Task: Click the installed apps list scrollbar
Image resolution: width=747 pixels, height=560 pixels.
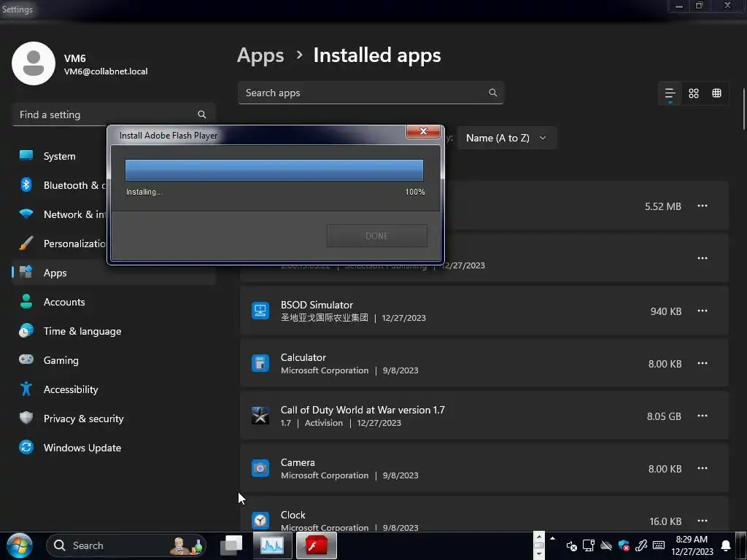Action: coord(743,109)
